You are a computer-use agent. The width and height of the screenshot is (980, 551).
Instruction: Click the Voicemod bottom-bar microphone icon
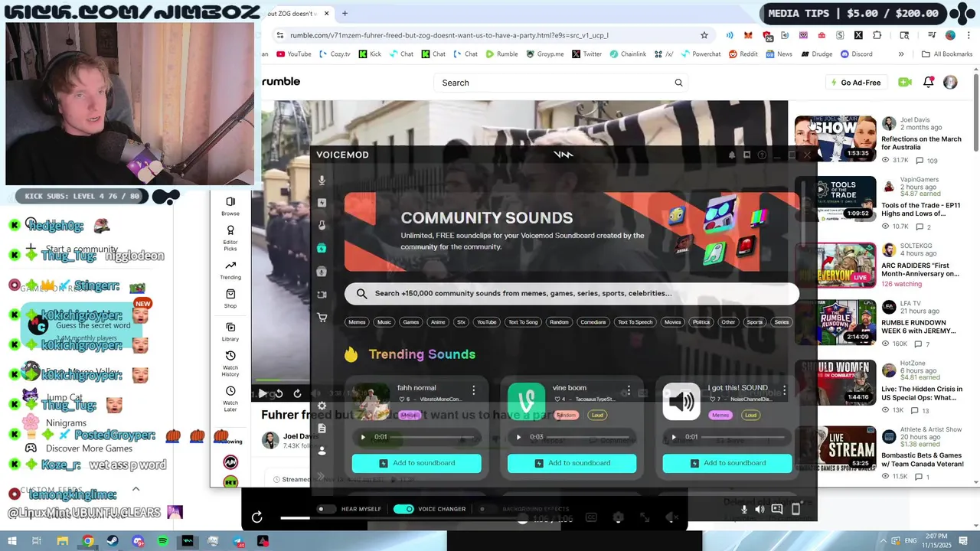point(744,509)
